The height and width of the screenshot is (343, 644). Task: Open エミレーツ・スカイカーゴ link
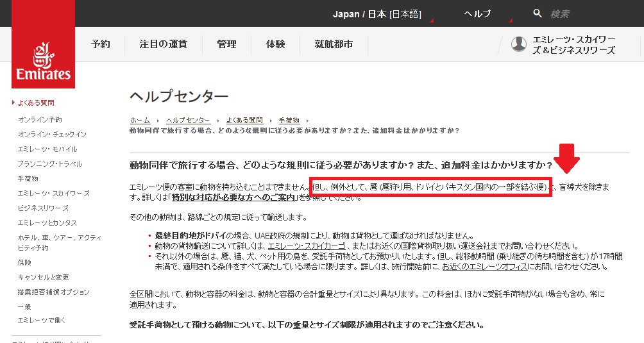point(307,246)
